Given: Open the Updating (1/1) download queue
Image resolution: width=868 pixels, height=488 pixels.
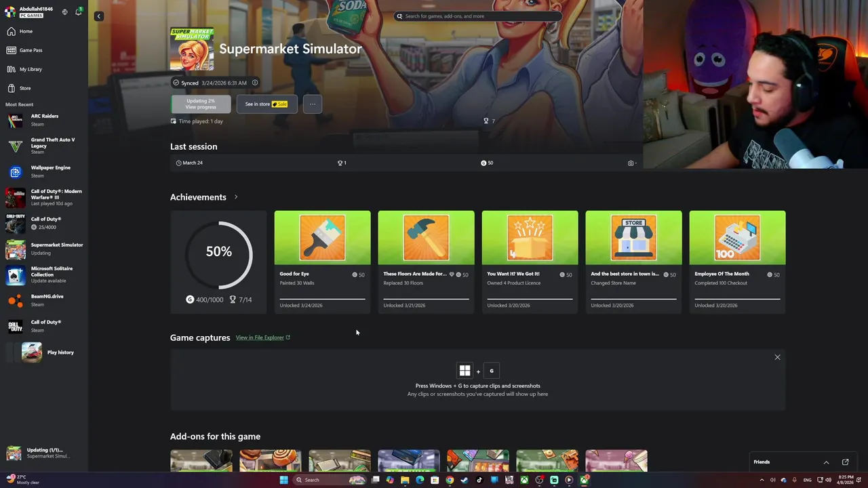Looking at the screenshot, I should [44, 453].
